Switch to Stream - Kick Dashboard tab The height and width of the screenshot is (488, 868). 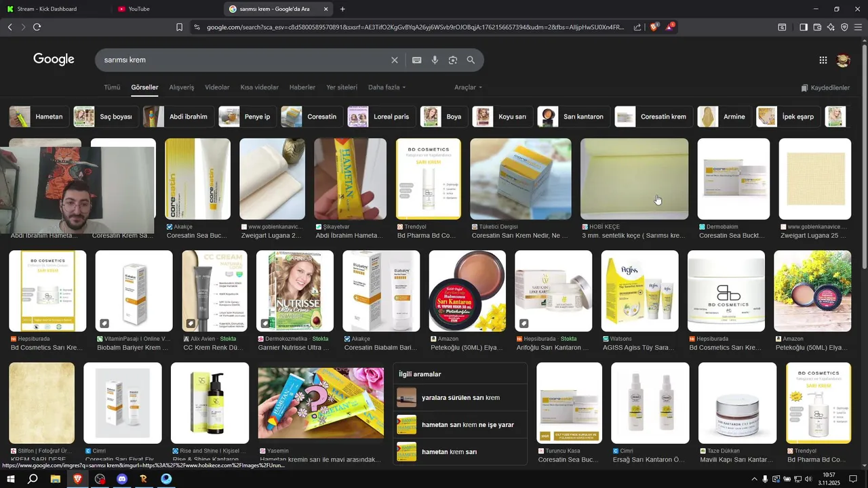click(55, 9)
